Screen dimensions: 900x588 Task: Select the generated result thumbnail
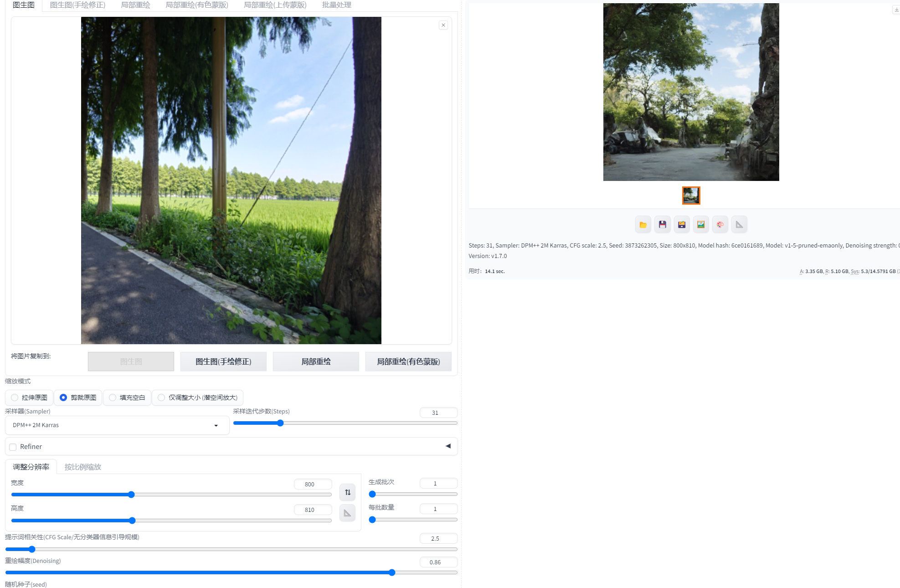(691, 196)
